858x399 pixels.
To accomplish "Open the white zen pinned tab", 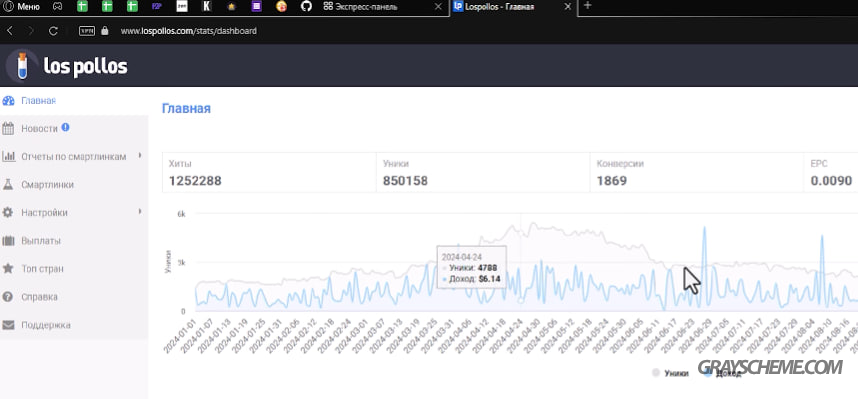I will point(182,7).
